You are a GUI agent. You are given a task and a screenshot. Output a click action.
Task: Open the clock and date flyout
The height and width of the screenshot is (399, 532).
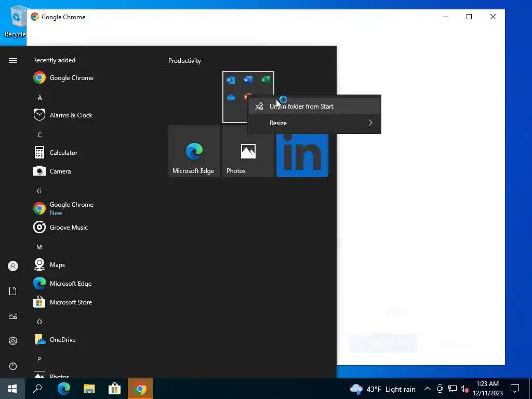(x=487, y=389)
